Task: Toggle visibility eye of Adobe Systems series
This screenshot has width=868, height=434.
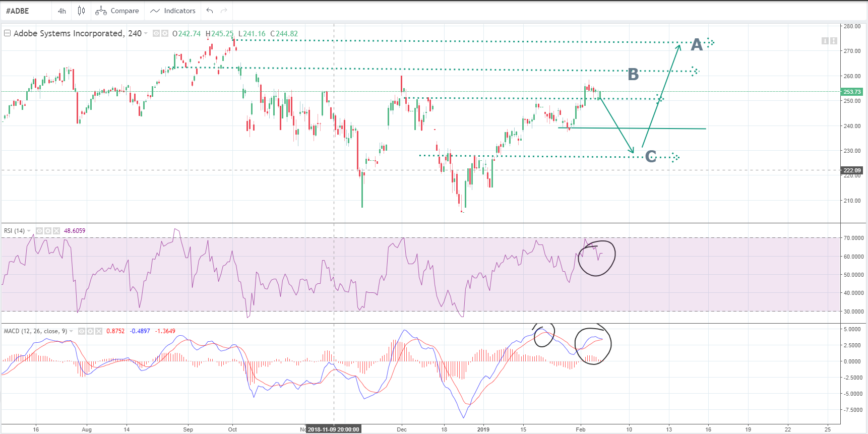Action: [x=156, y=33]
